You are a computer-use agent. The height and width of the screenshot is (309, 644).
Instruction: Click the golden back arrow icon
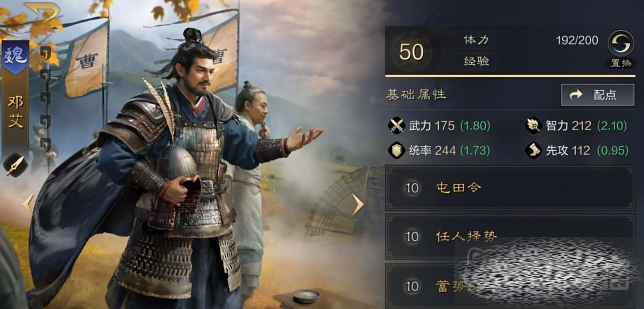tap(42, 11)
